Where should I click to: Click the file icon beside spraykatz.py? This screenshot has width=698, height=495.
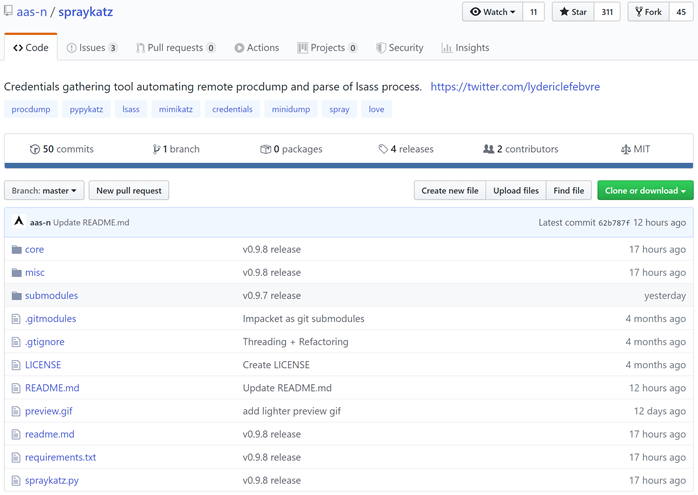coord(16,481)
